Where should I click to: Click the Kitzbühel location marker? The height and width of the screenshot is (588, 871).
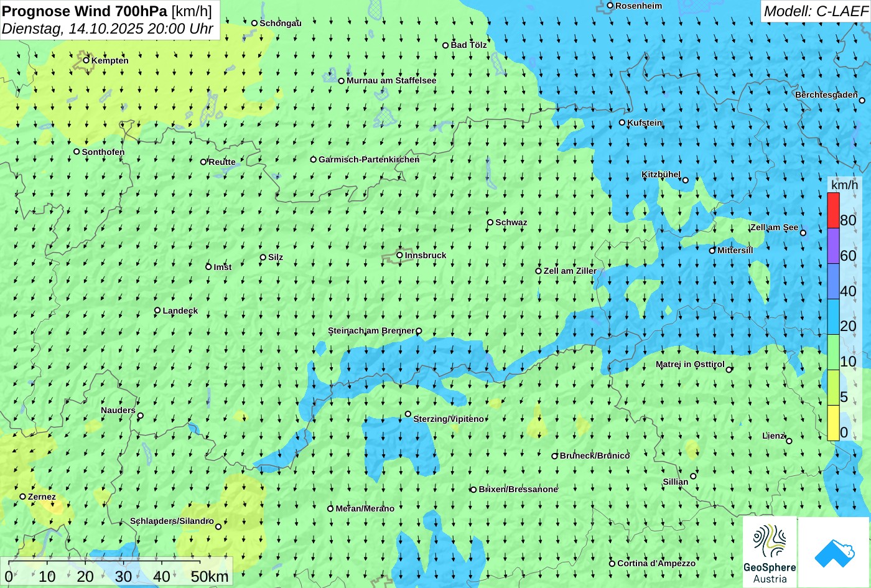pos(686,180)
